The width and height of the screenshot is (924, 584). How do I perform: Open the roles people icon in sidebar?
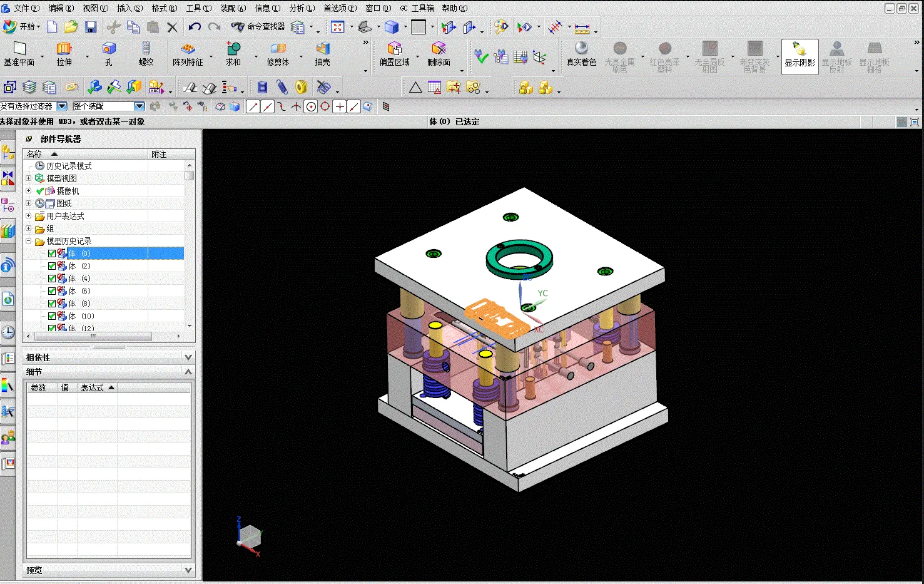coord(8,438)
